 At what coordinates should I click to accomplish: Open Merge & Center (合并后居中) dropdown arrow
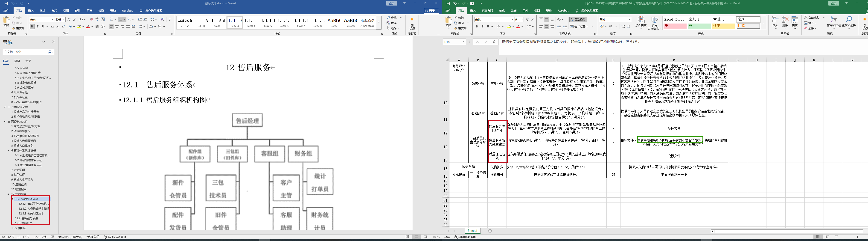(593, 27)
